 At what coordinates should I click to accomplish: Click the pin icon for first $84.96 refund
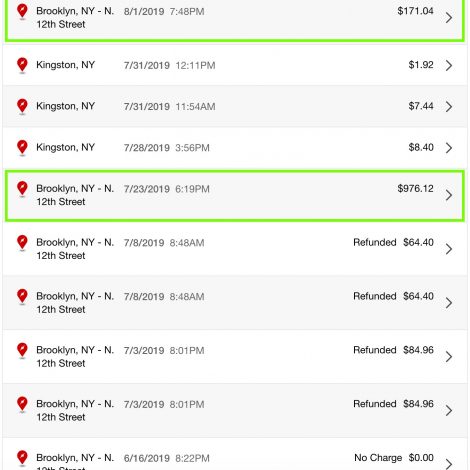(22, 350)
